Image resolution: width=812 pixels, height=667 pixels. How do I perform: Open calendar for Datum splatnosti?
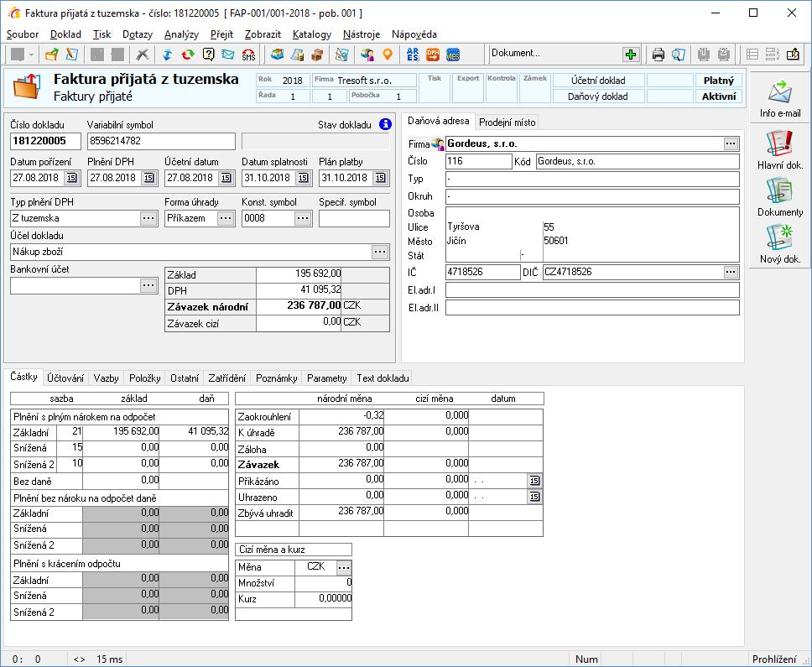303,178
